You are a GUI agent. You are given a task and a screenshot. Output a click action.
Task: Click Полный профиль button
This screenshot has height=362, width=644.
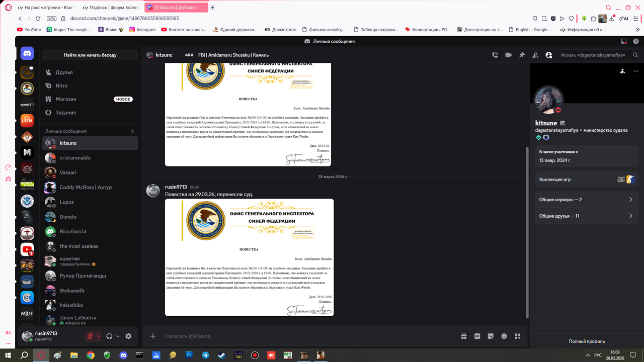pyautogui.click(x=586, y=341)
